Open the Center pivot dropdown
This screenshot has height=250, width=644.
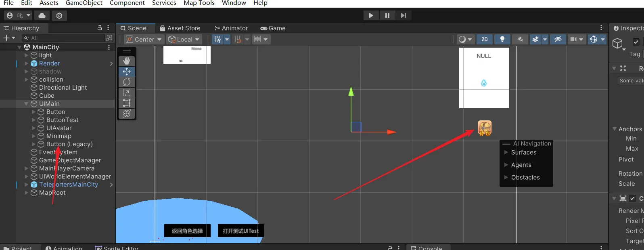(144, 39)
